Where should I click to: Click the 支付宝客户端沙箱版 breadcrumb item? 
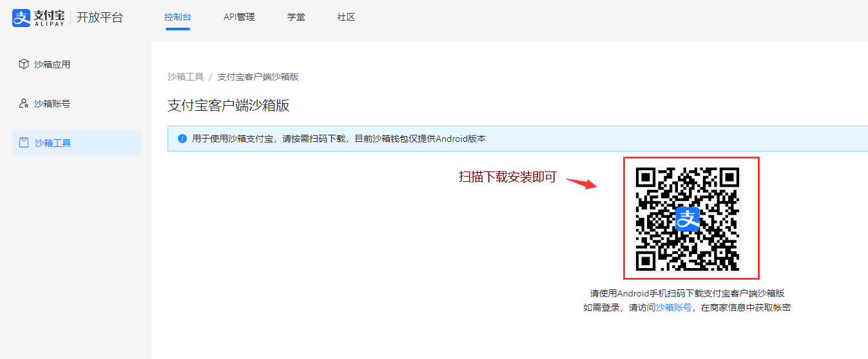pyautogui.click(x=258, y=77)
